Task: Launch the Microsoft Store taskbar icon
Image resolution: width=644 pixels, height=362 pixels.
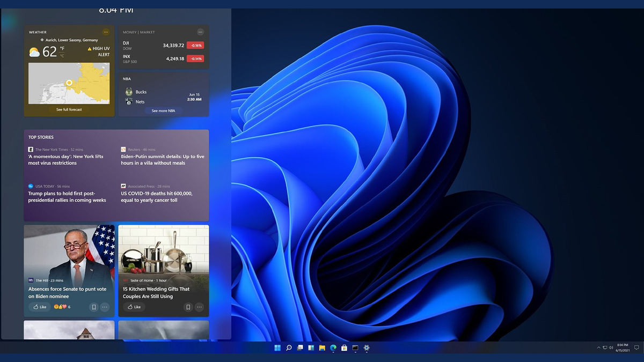Action: coord(344,348)
